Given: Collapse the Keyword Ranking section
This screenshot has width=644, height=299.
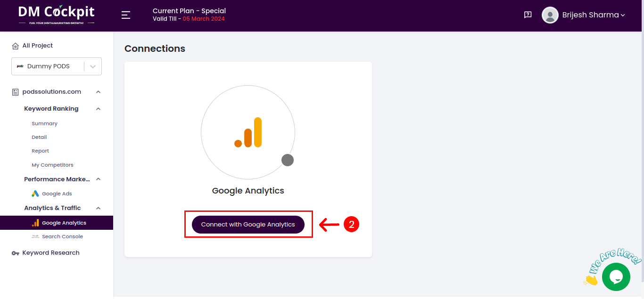Looking at the screenshot, I should (x=98, y=108).
